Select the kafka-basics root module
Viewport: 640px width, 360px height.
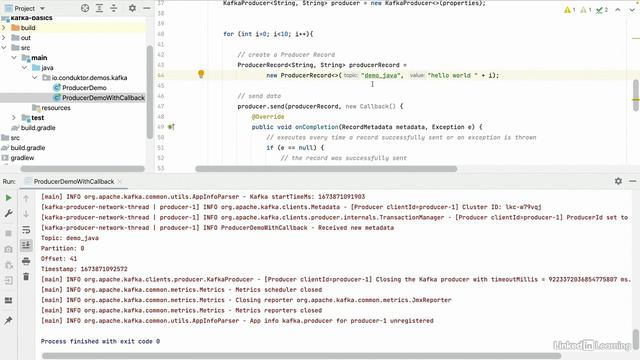[31, 18]
